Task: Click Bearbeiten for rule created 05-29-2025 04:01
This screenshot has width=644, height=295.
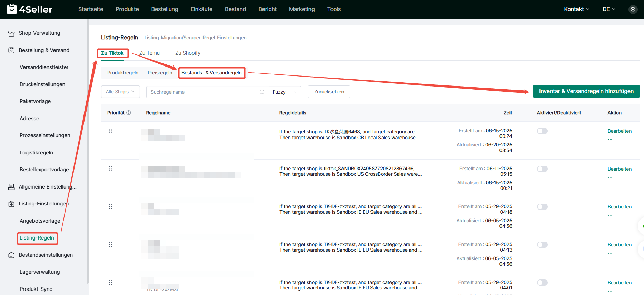Action: point(620,283)
